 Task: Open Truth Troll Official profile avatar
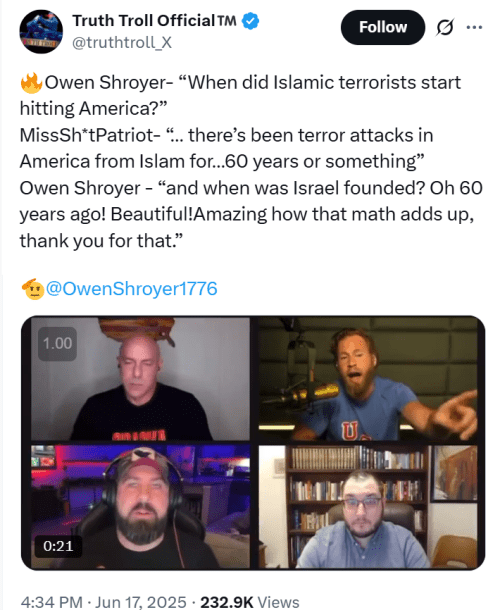coord(41,32)
